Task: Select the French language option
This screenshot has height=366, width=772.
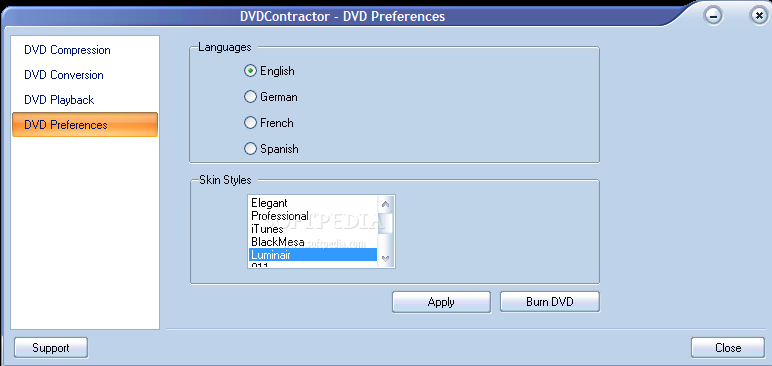Action: [x=250, y=123]
